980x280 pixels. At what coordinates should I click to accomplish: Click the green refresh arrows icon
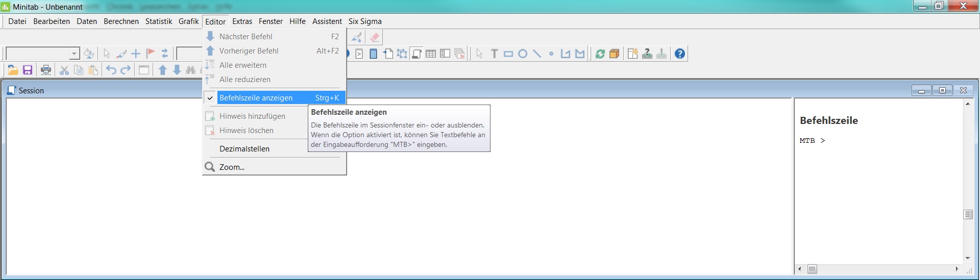[600, 54]
